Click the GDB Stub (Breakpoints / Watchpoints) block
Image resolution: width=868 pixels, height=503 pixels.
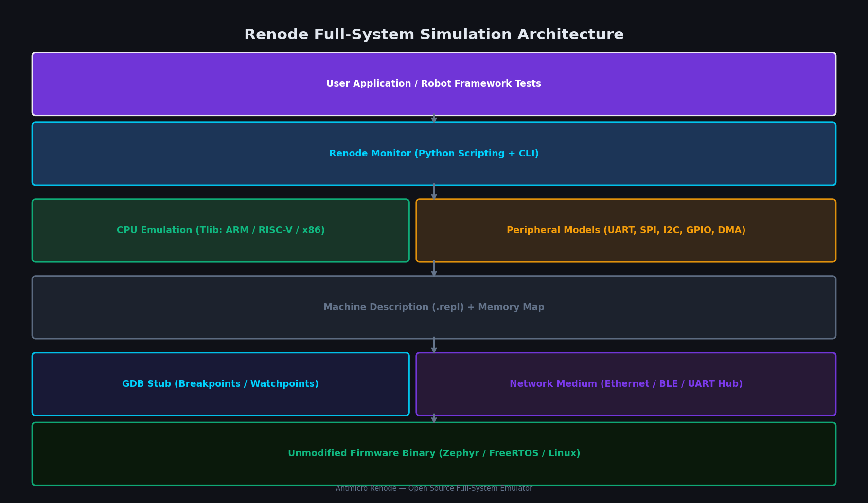coord(221,384)
